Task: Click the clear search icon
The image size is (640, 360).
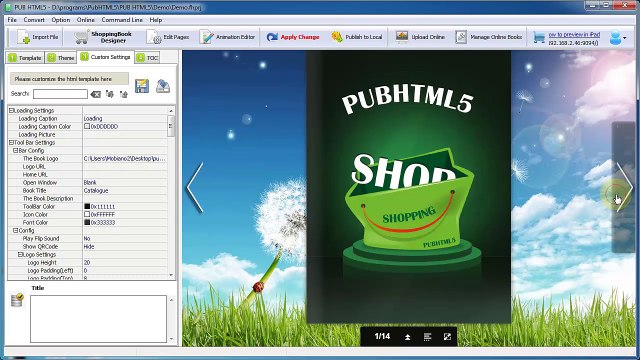Action: [96, 94]
